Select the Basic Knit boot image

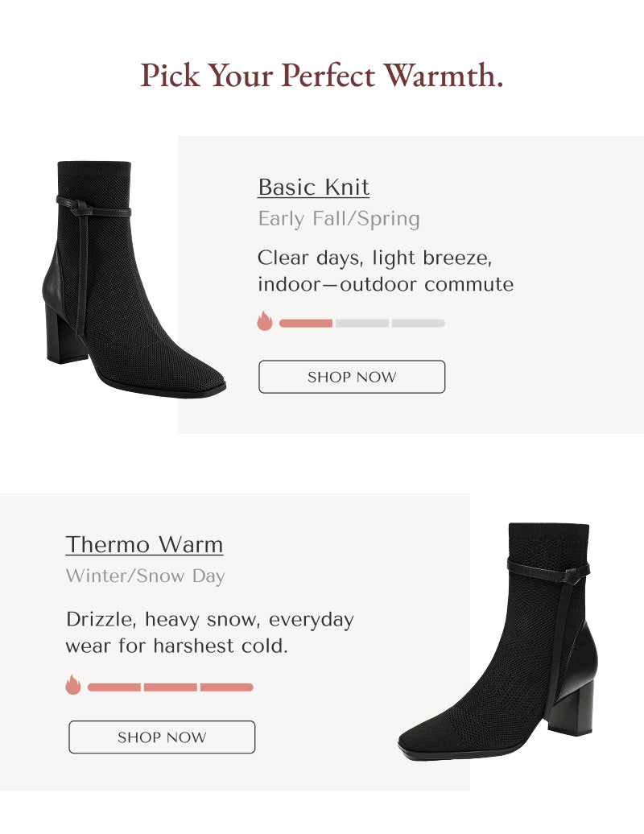pos(134,279)
